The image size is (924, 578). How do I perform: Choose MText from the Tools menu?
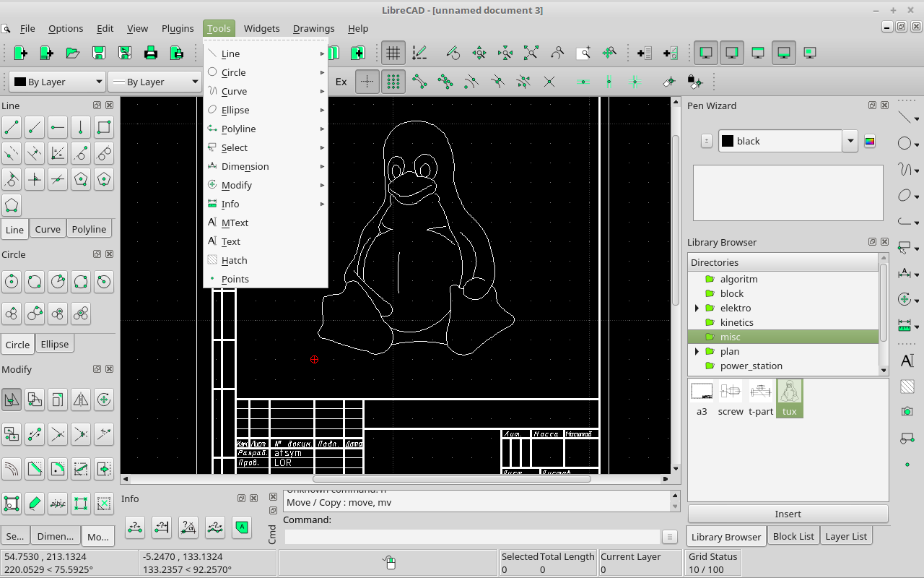(266, 223)
